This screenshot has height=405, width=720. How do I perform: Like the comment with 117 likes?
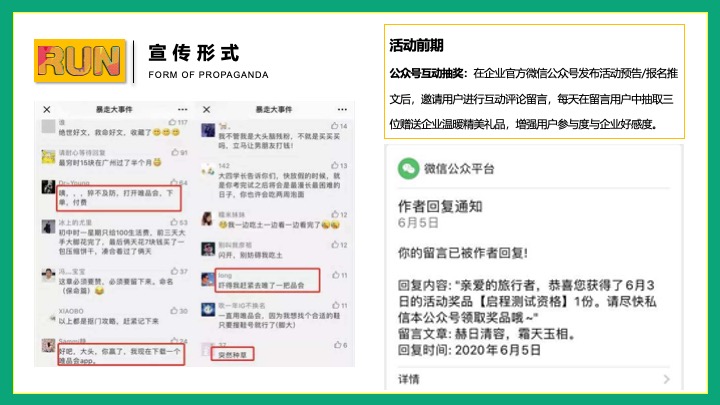tap(173, 122)
